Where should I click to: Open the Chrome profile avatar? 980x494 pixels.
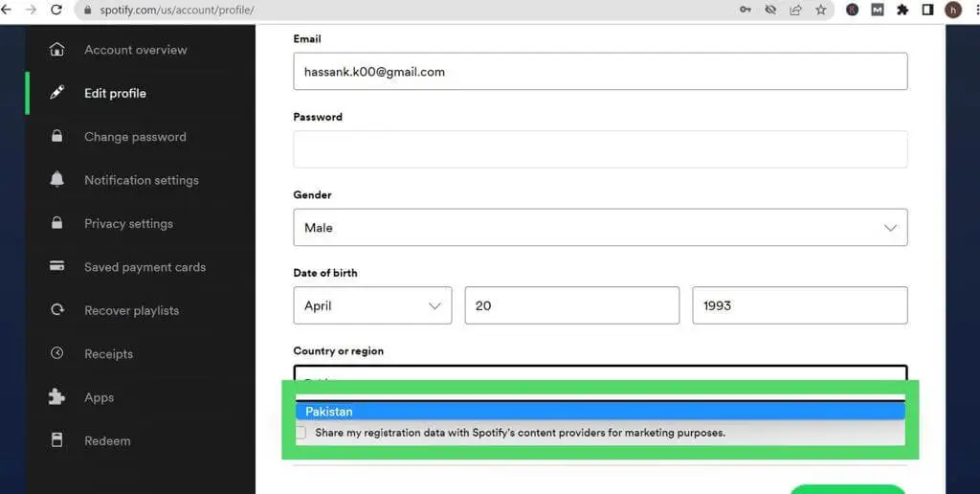(953, 10)
